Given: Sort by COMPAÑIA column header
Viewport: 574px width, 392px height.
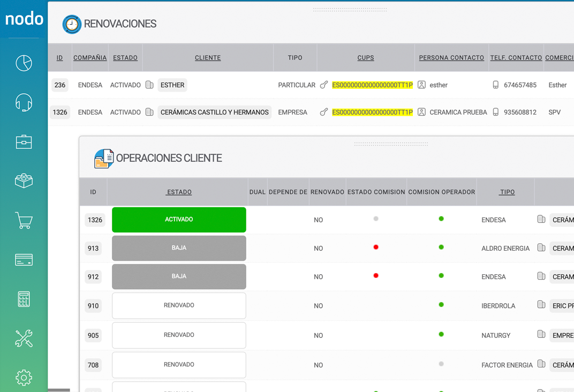Looking at the screenshot, I should point(90,58).
